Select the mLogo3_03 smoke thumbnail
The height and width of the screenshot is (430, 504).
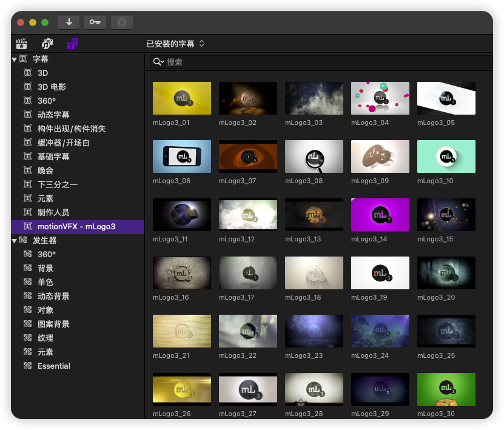pyautogui.click(x=314, y=98)
